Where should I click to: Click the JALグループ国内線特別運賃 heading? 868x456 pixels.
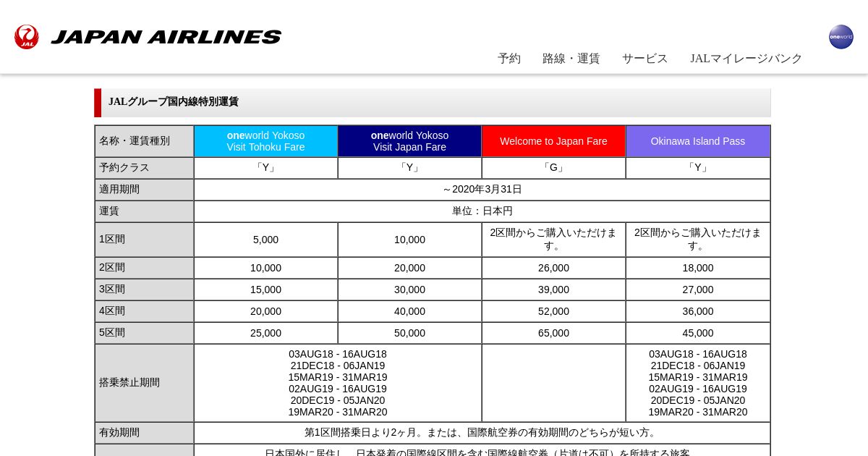pyautogui.click(x=173, y=102)
